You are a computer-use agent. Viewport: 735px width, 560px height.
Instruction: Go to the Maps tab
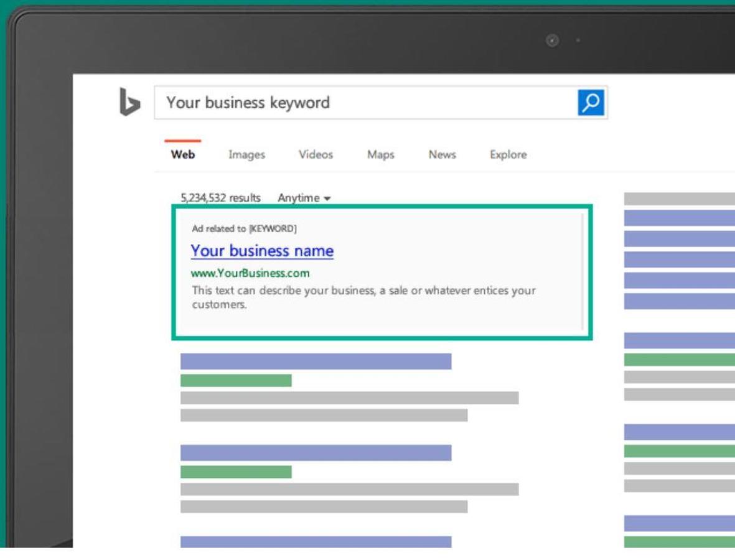(x=380, y=155)
